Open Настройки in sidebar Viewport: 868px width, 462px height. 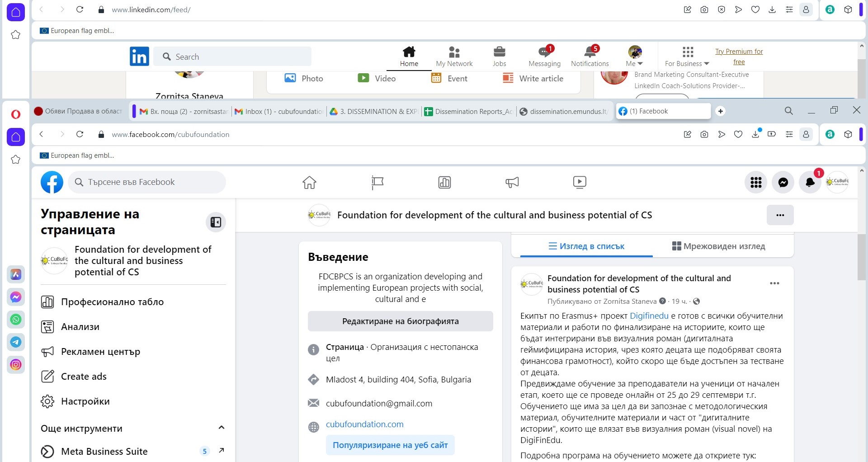point(133,401)
